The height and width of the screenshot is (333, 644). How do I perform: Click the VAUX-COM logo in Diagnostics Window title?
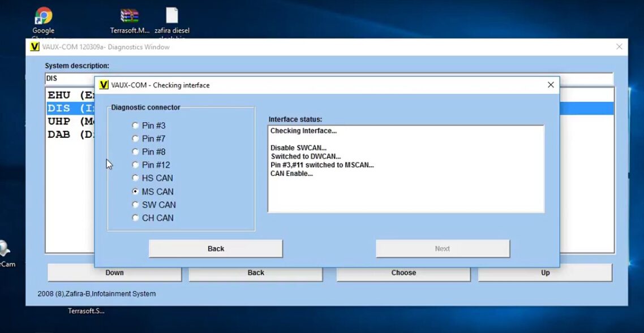coord(35,47)
